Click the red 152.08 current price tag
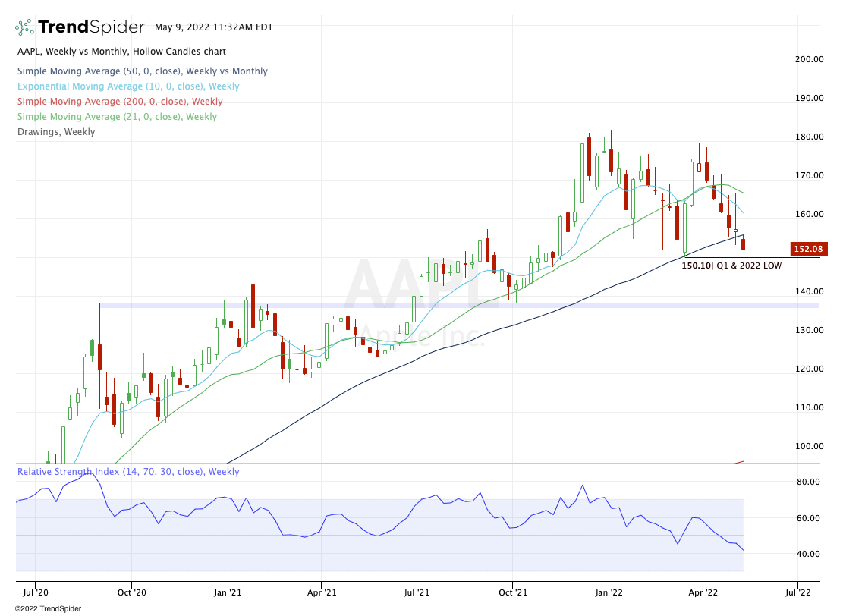Screen dimensions: 843x616 (x=808, y=249)
